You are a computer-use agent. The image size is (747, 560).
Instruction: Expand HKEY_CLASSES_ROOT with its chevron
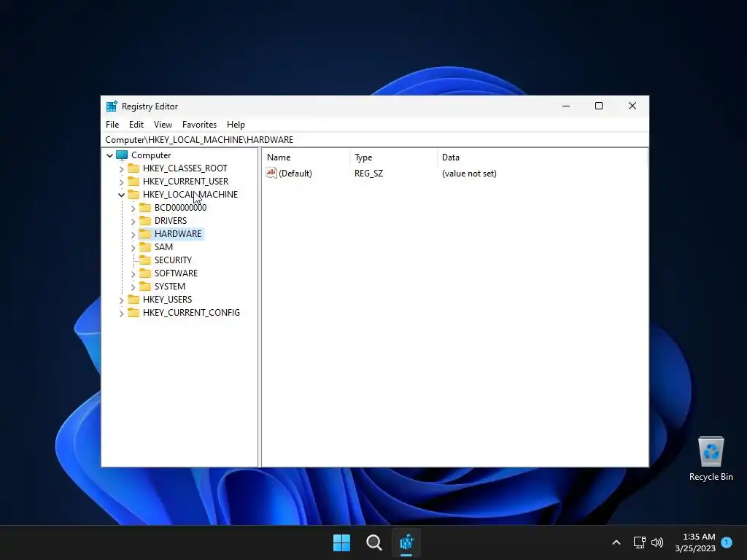[121, 168]
